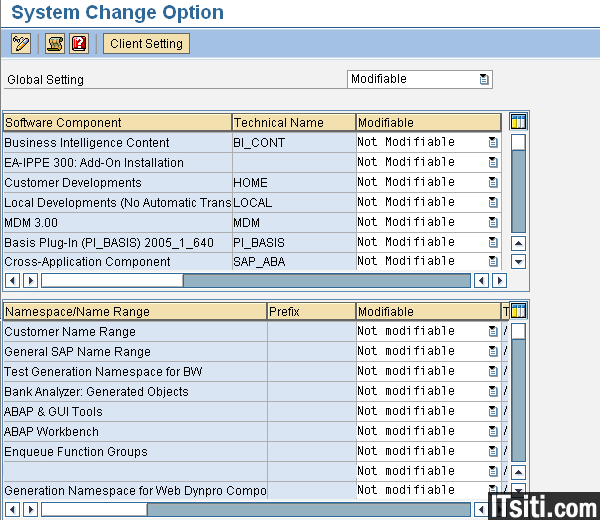Viewport: 600px width, 520px height.
Task: Select Test Generation Namespace for BW text
Action: pos(103,372)
